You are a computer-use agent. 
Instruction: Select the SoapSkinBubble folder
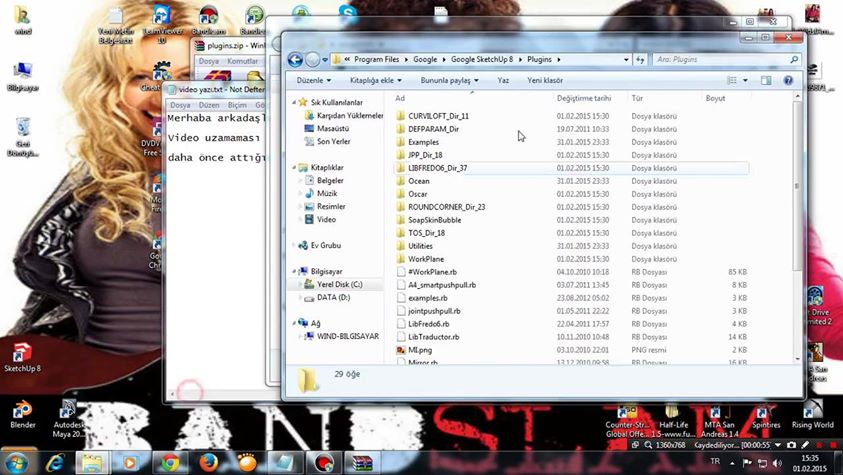[x=434, y=220]
